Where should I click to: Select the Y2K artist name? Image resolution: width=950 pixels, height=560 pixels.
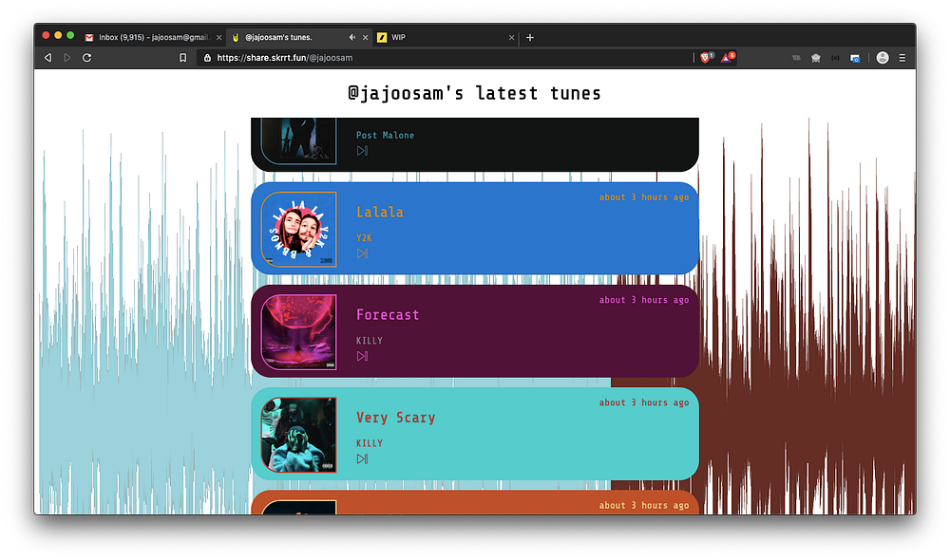coord(364,238)
